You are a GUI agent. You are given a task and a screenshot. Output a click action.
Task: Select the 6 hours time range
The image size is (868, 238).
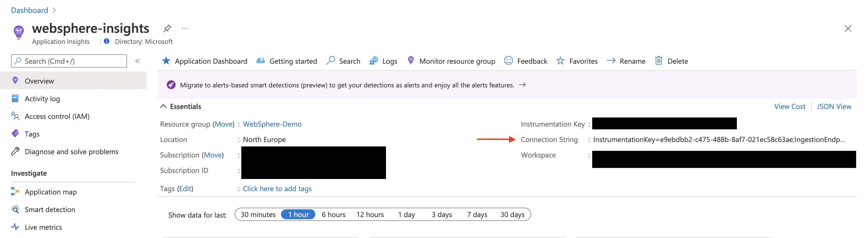pos(334,215)
